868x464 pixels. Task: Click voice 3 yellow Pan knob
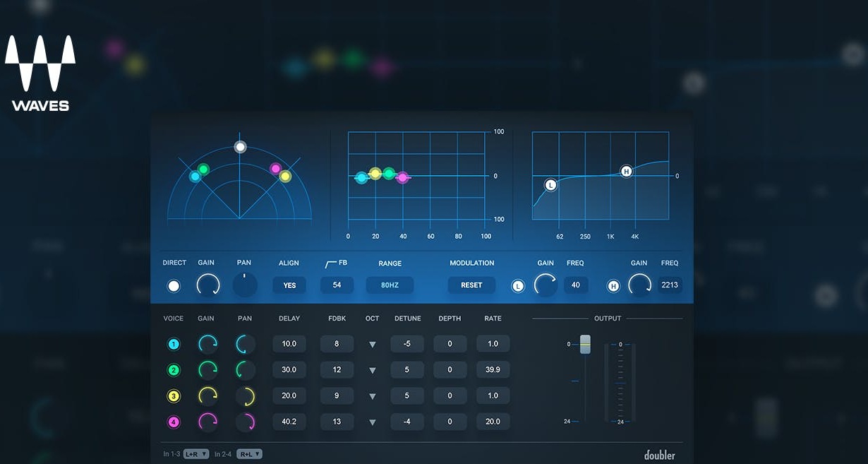click(245, 396)
